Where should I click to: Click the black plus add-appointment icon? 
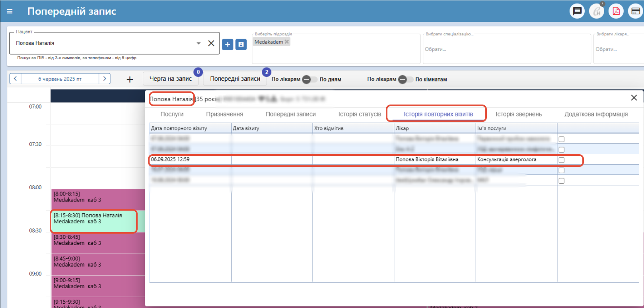point(130,79)
